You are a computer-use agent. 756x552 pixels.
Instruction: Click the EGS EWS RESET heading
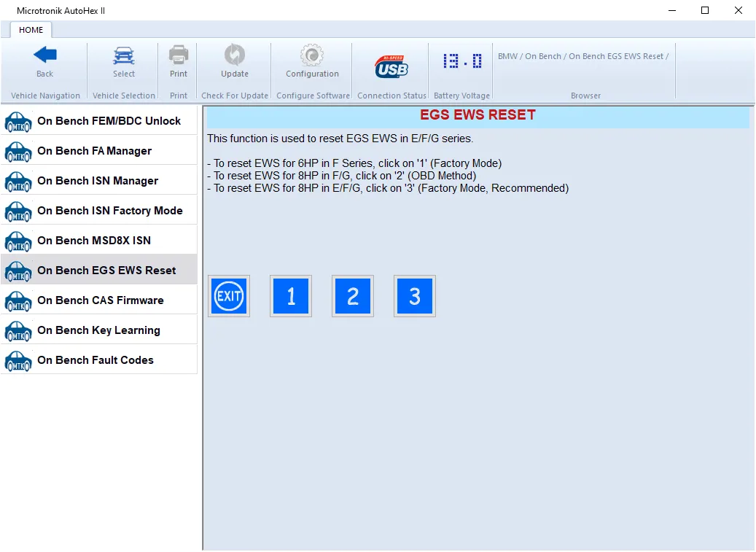[478, 114]
